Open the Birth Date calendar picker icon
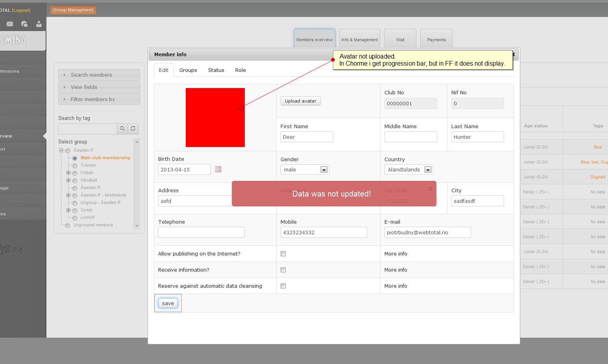The image size is (608, 364). pyautogui.click(x=218, y=169)
